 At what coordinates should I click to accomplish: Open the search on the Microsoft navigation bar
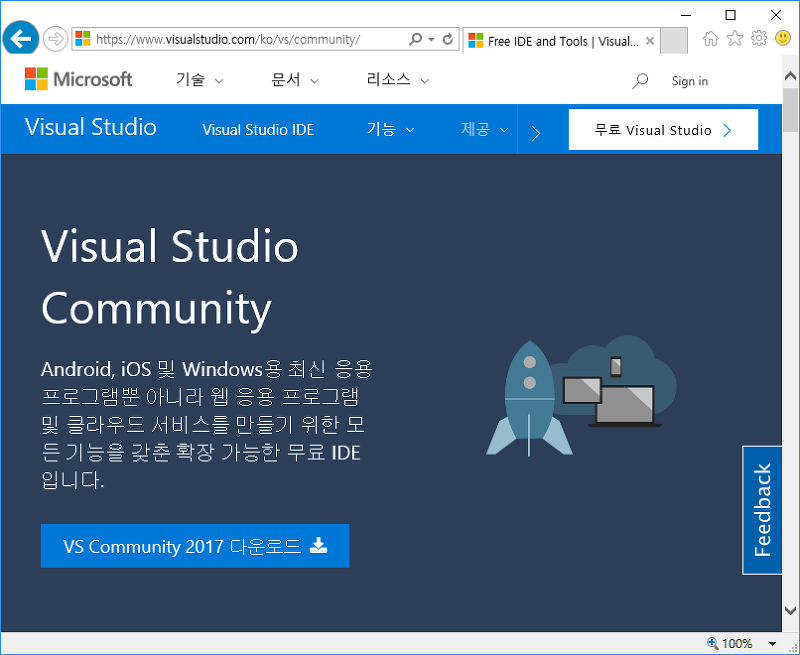coord(640,80)
